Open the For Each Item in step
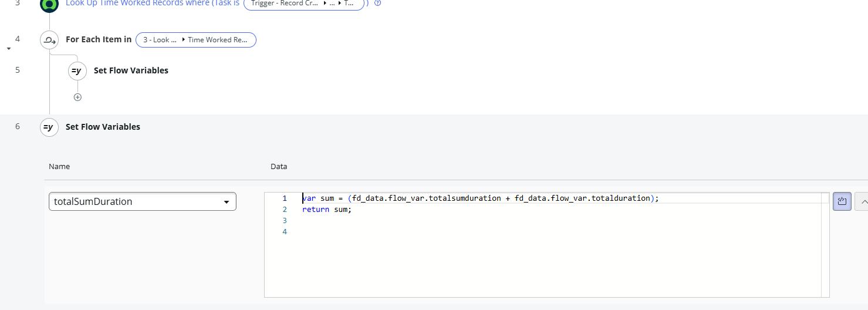Screen dimensions: 868x310 99,39
